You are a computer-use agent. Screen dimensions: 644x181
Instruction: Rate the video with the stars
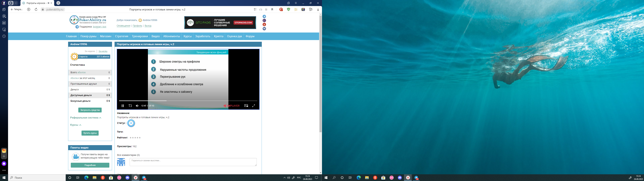135,138
